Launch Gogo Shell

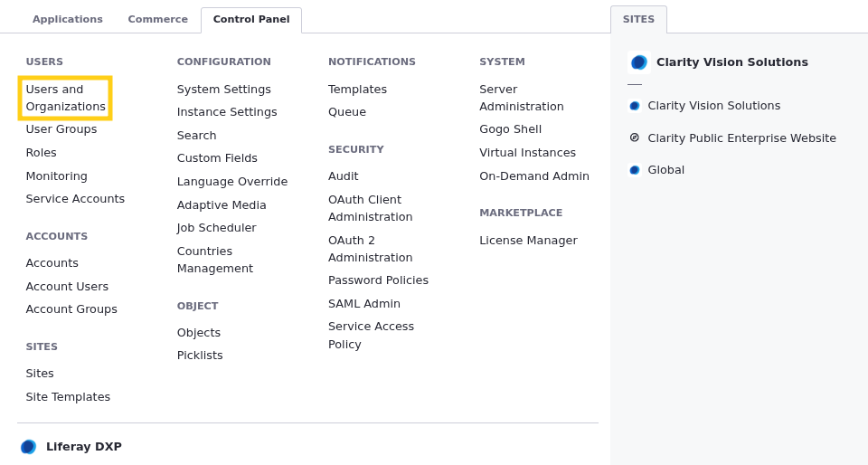tap(510, 129)
